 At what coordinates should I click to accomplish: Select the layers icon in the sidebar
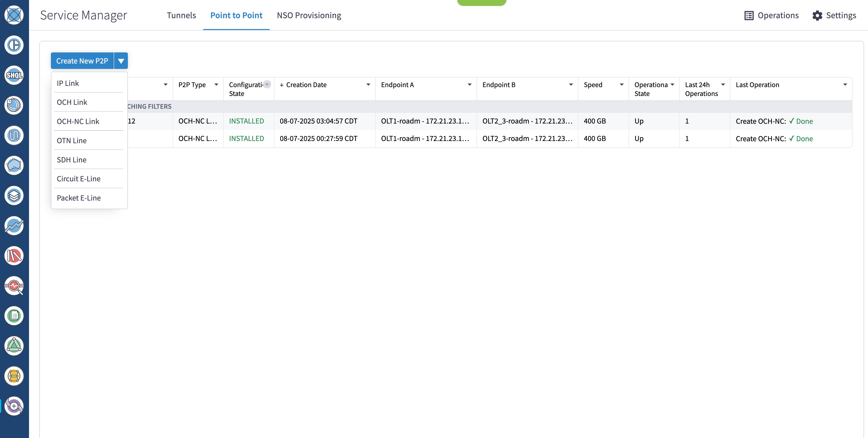pyautogui.click(x=14, y=195)
